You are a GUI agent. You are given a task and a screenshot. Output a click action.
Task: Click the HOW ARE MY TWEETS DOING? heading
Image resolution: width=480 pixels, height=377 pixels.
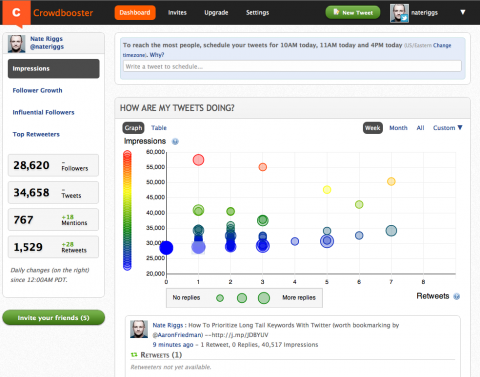click(177, 108)
